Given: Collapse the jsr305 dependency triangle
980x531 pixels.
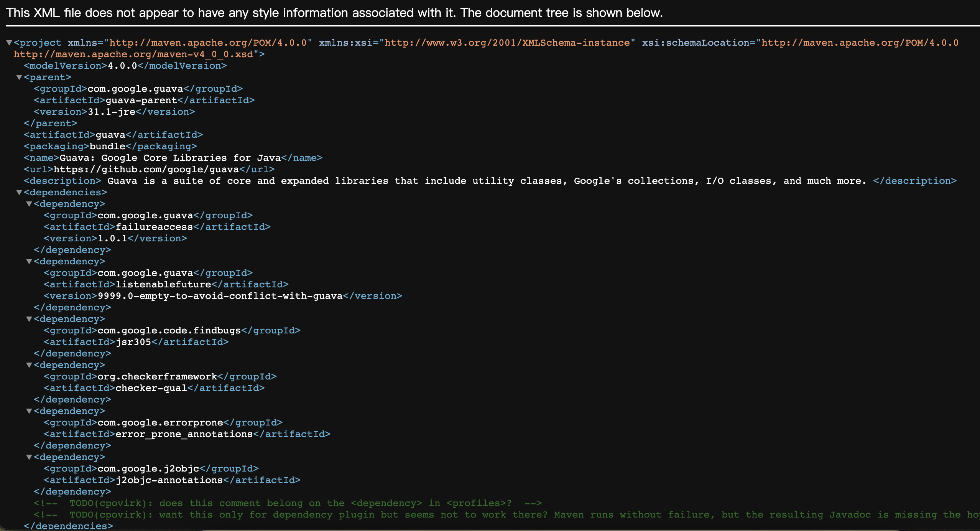Looking at the screenshot, I should pyautogui.click(x=29, y=319).
